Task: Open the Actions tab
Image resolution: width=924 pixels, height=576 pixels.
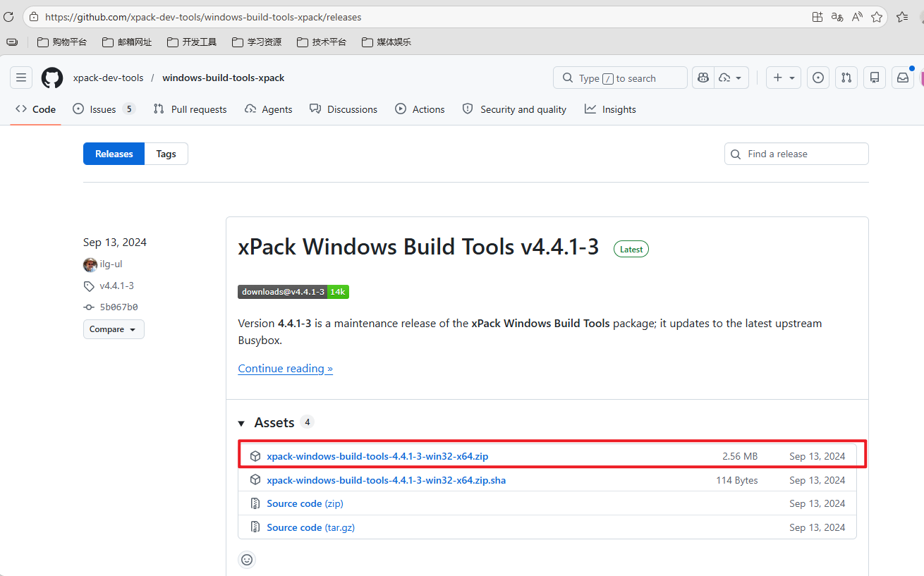Action: point(420,109)
